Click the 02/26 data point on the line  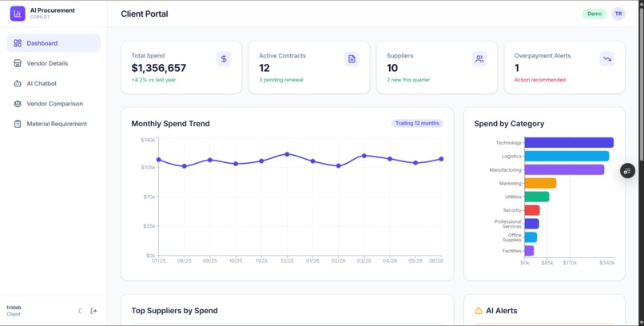click(339, 166)
